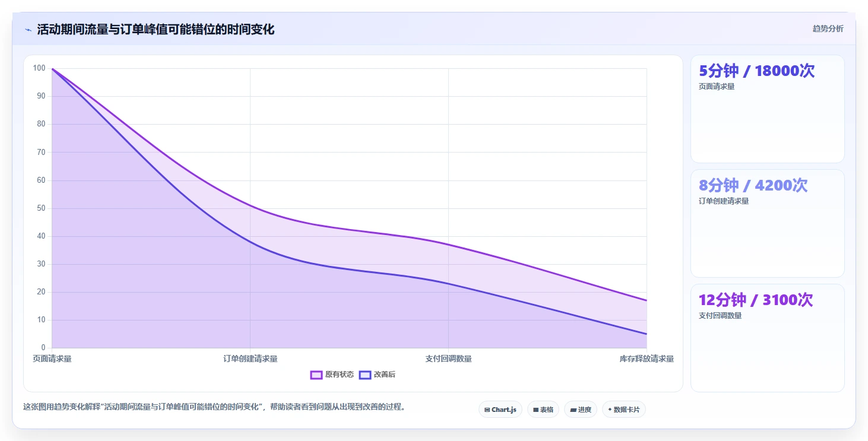Toggle the 原有状态 legend swatch
This screenshot has height=441, width=868.
pyautogui.click(x=316, y=375)
